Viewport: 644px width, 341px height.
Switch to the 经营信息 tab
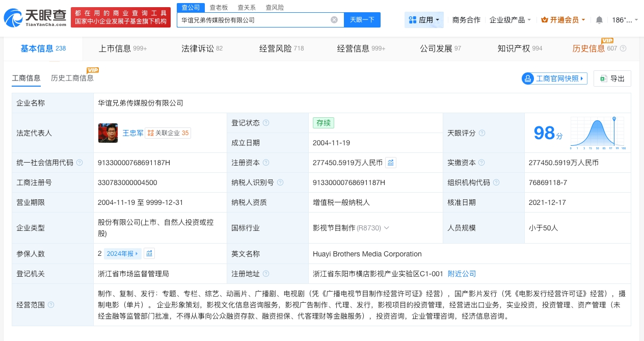361,48
